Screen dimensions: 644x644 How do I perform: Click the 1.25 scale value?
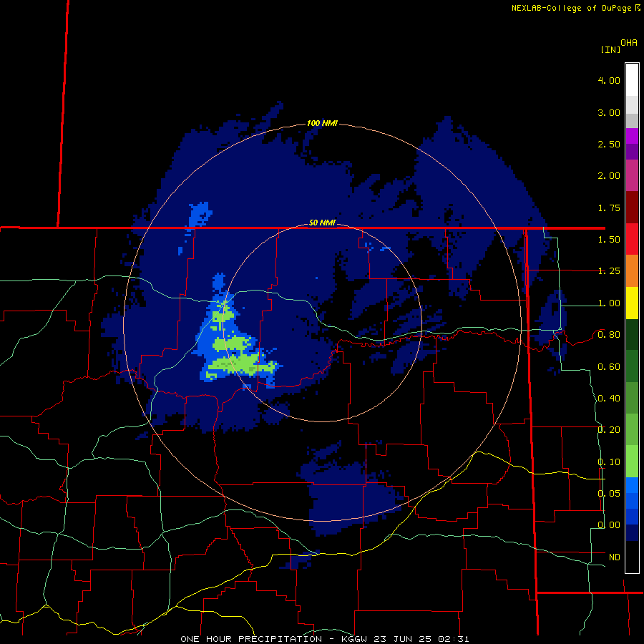pyautogui.click(x=609, y=271)
